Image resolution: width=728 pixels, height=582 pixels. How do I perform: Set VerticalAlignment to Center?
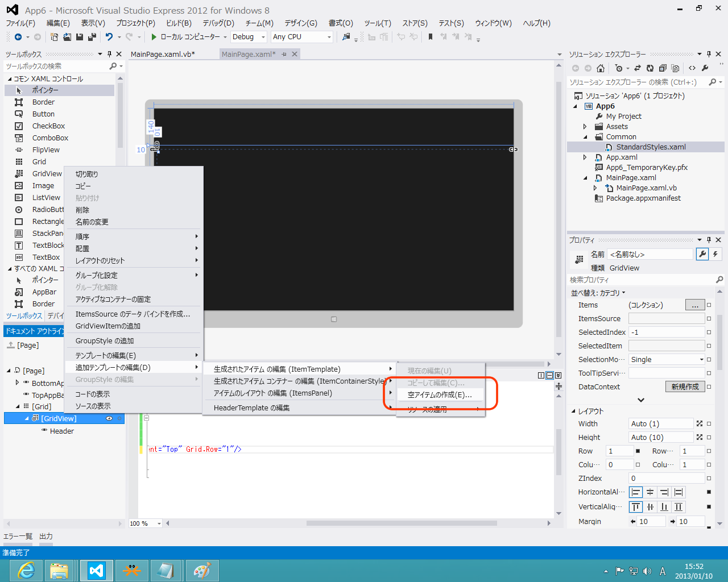(x=650, y=507)
